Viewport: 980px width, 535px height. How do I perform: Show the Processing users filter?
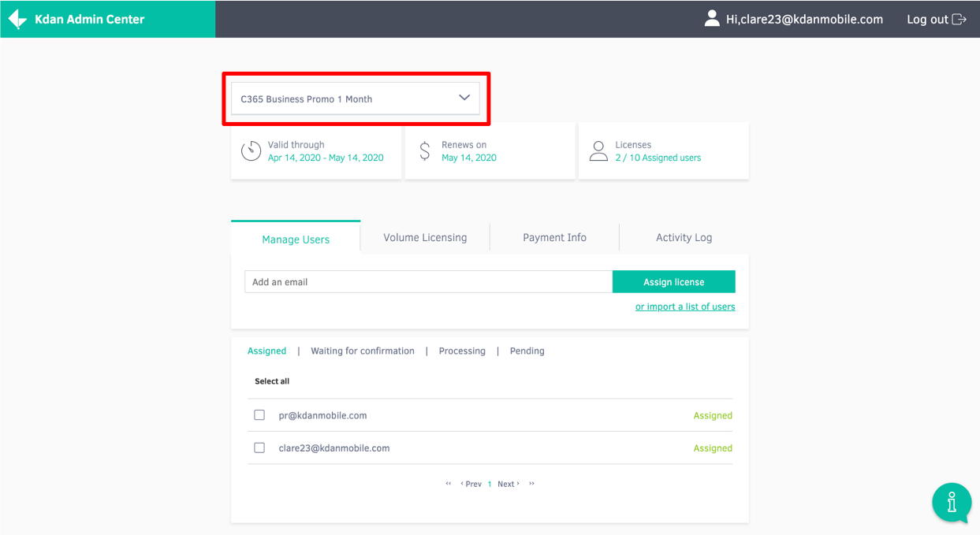point(462,351)
